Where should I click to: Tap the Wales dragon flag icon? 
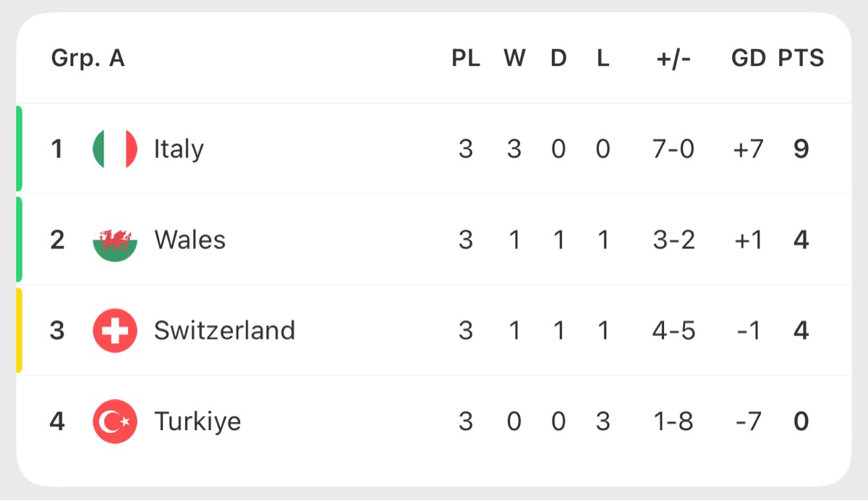click(115, 240)
